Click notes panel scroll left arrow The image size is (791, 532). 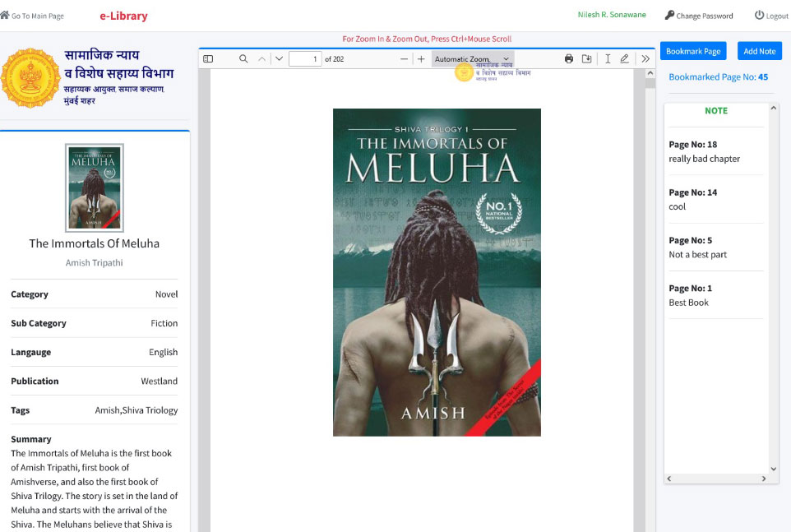pos(669,479)
